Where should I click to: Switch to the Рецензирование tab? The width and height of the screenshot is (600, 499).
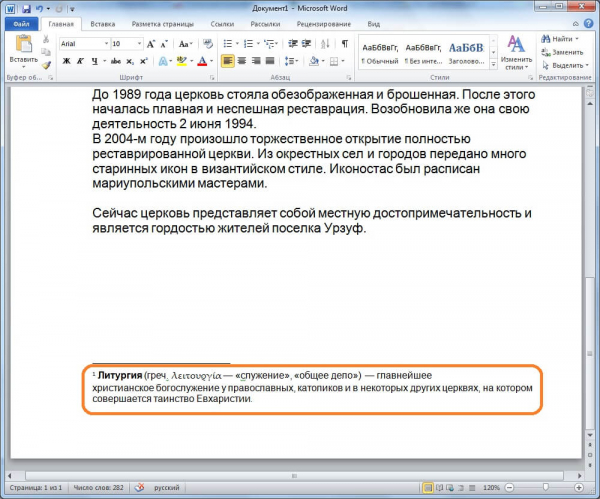click(324, 24)
